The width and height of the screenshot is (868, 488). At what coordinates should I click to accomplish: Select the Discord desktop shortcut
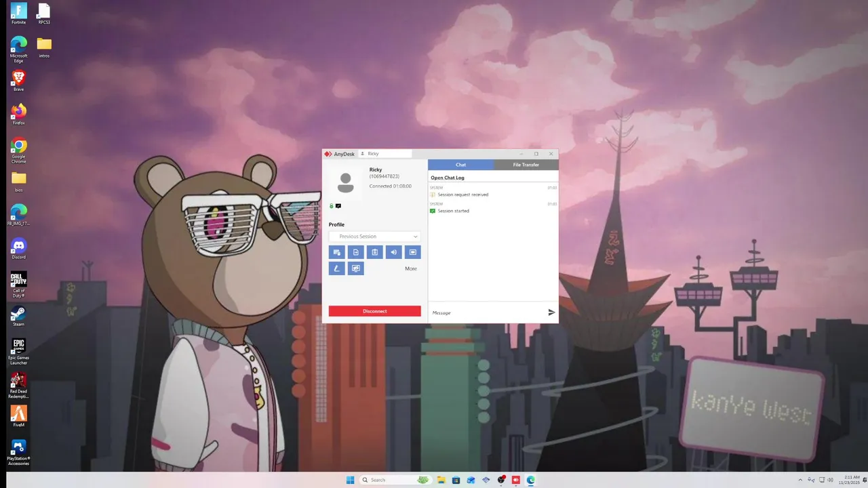point(18,248)
